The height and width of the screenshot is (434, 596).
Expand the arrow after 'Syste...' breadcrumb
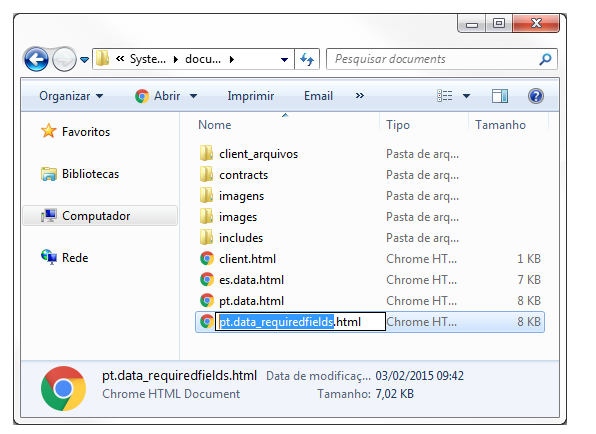176,59
